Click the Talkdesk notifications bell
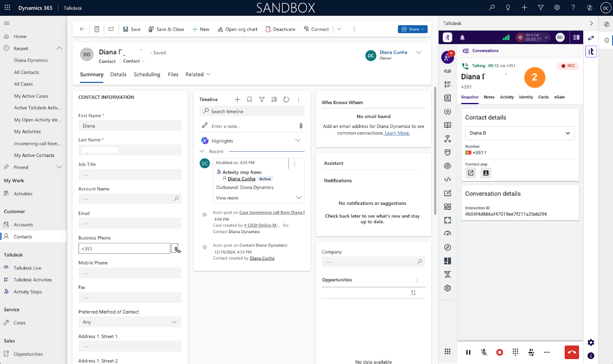The image size is (613, 364). [x=462, y=38]
